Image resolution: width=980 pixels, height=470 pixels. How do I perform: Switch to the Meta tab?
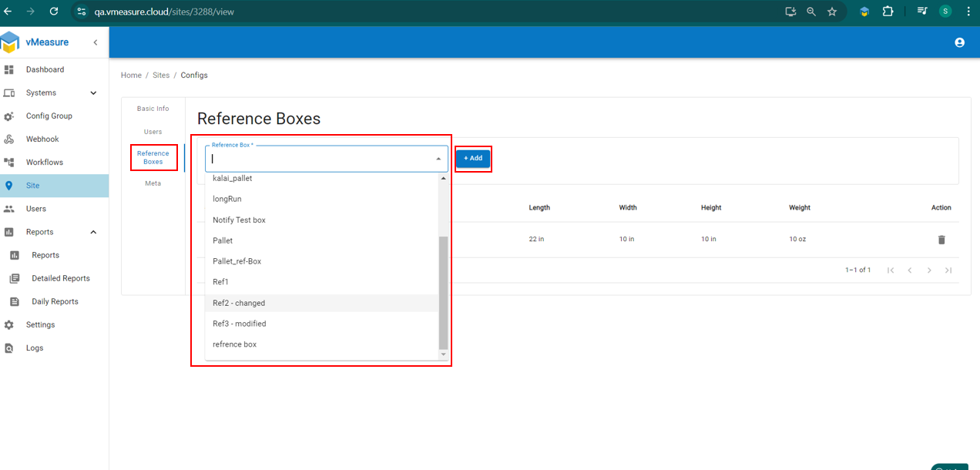click(153, 183)
